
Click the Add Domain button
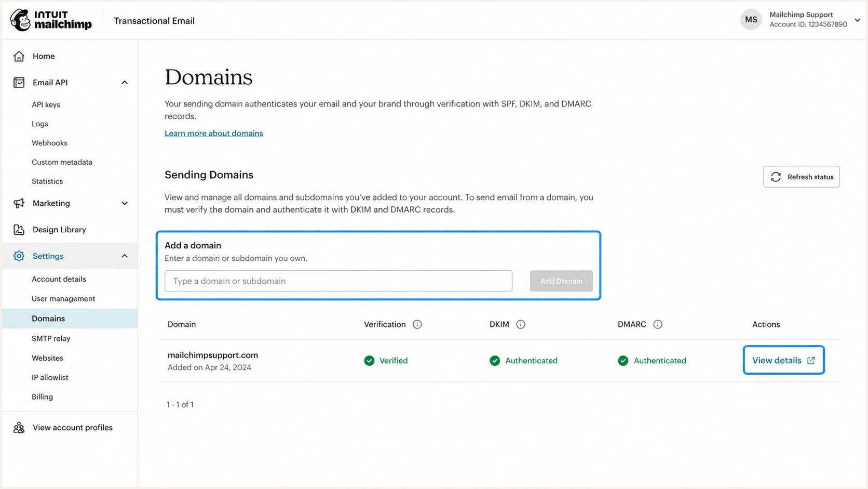(561, 281)
